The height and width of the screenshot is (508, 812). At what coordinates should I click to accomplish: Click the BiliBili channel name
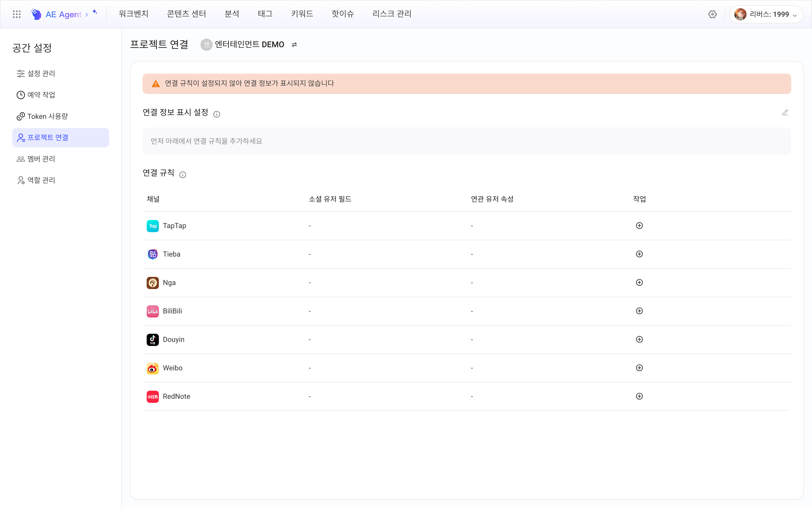[x=173, y=311]
